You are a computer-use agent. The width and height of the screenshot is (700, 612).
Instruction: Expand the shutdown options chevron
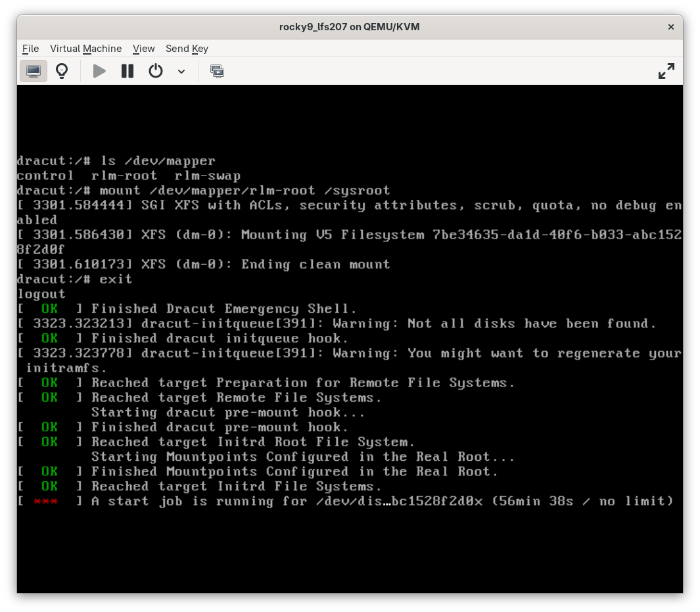pos(182,72)
